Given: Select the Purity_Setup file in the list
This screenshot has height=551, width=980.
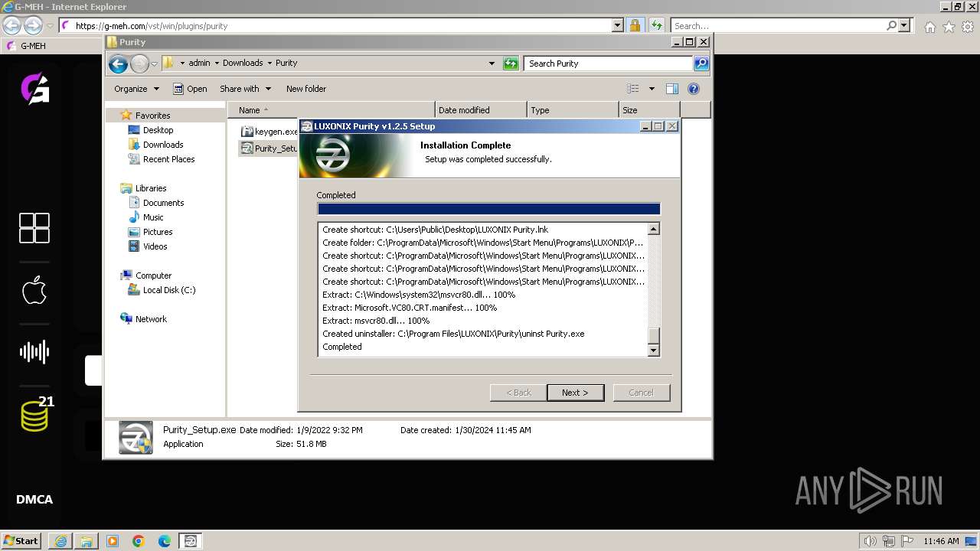Looking at the screenshot, I should coord(269,148).
